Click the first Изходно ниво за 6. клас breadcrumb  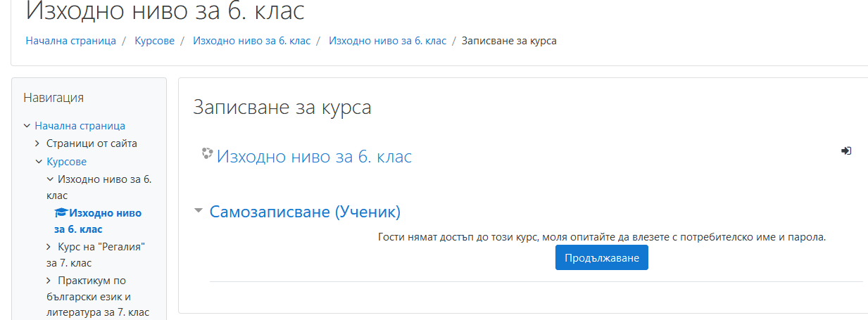251,41
